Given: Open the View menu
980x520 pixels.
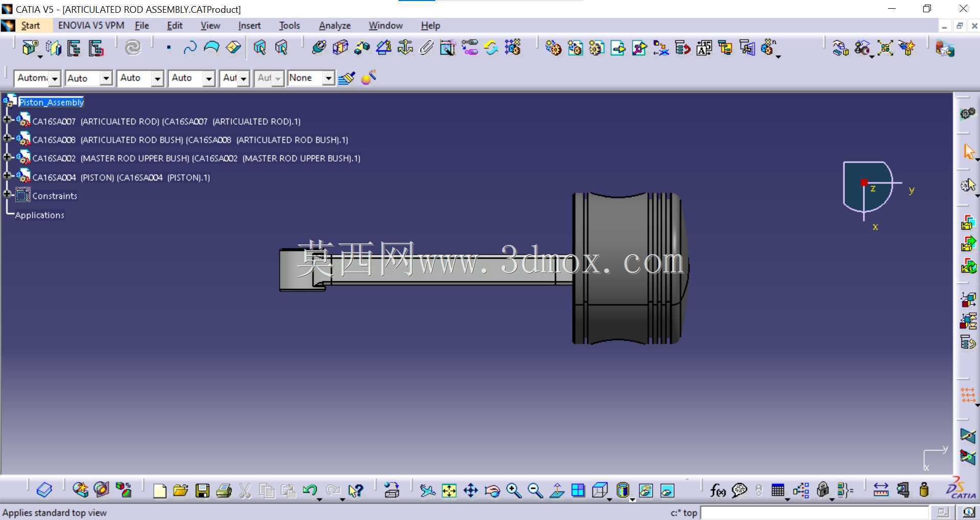Looking at the screenshot, I should [x=210, y=26].
